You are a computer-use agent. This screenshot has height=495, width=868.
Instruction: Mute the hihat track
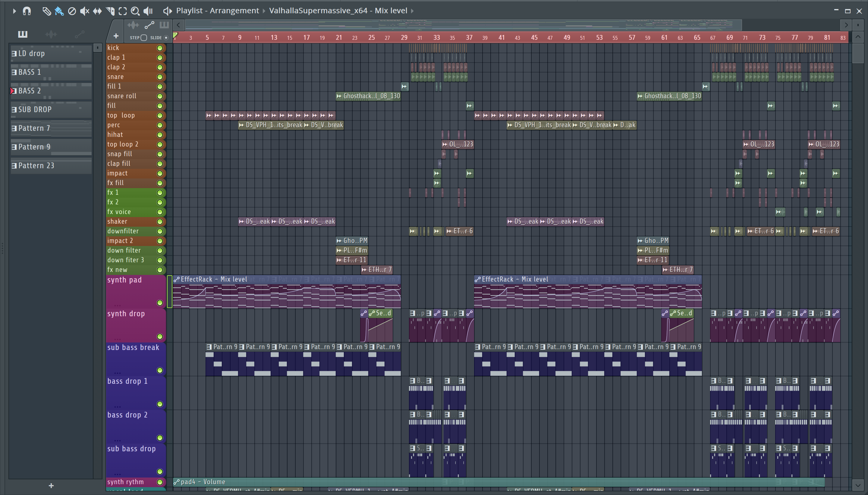tap(159, 135)
